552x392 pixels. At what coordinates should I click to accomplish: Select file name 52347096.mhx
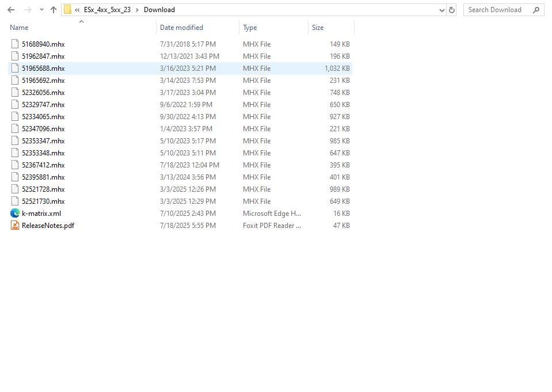point(43,128)
